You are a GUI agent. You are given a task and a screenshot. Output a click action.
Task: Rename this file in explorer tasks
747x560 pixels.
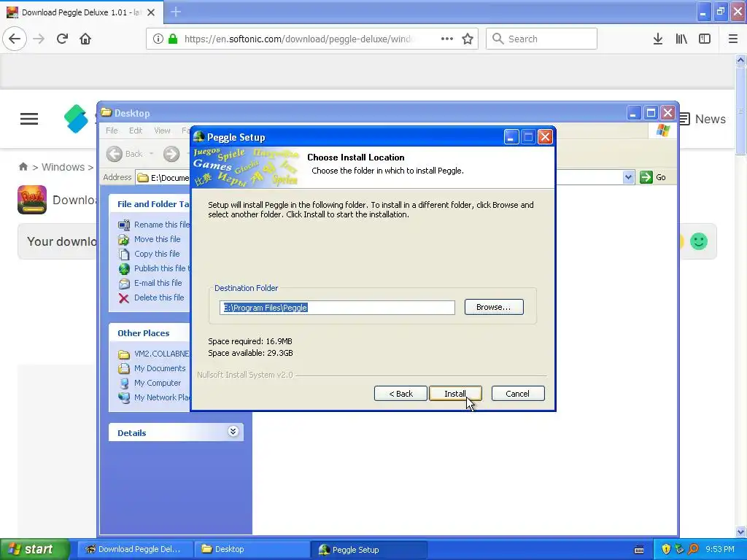[x=154, y=225]
